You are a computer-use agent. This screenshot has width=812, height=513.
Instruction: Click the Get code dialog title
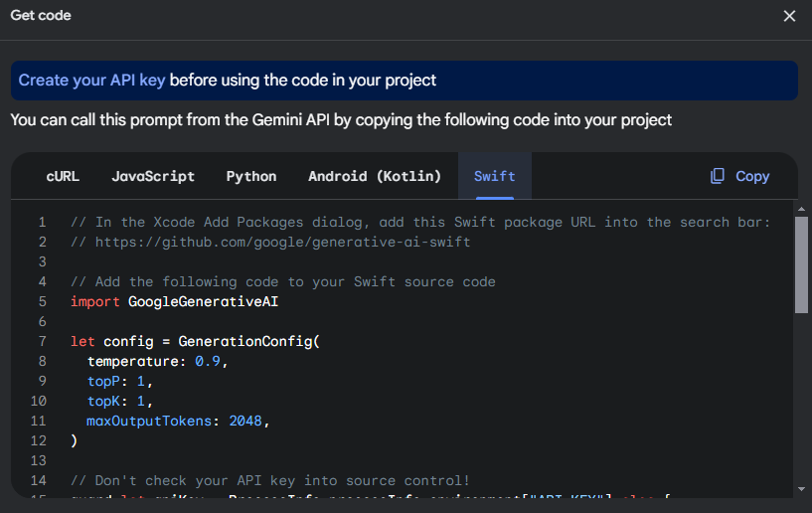pyautogui.click(x=41, y=16)
